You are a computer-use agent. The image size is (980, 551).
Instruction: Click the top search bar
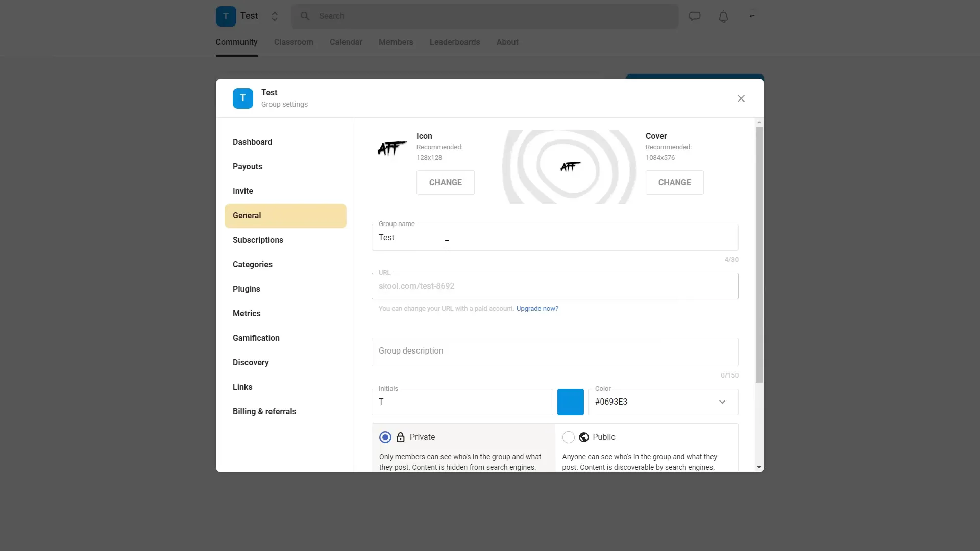pyautogui.click(x=485, y=16)
